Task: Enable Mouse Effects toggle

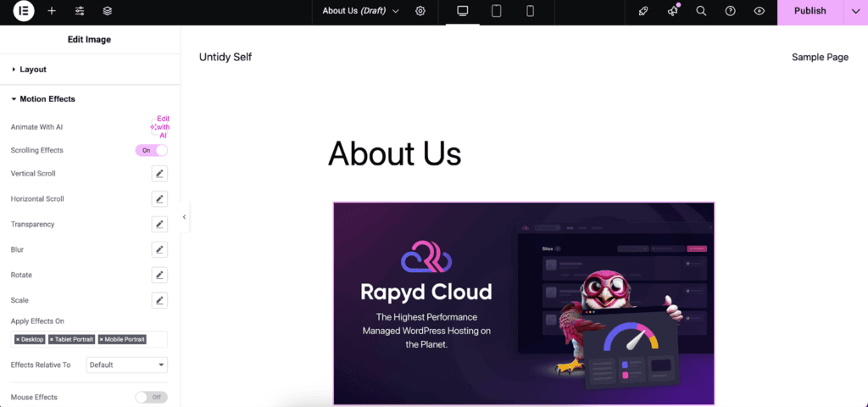Action: pyautogui.click(x=151, y=397)
